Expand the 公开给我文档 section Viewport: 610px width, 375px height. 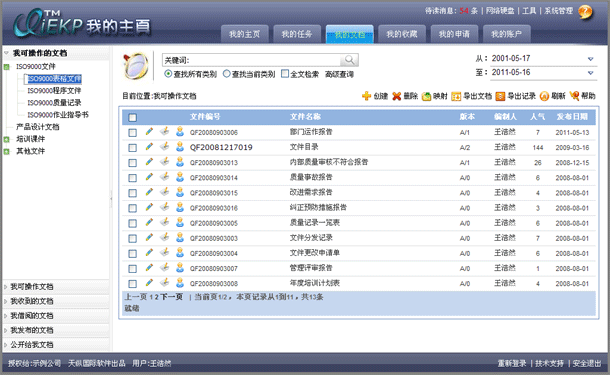(56, 345)
